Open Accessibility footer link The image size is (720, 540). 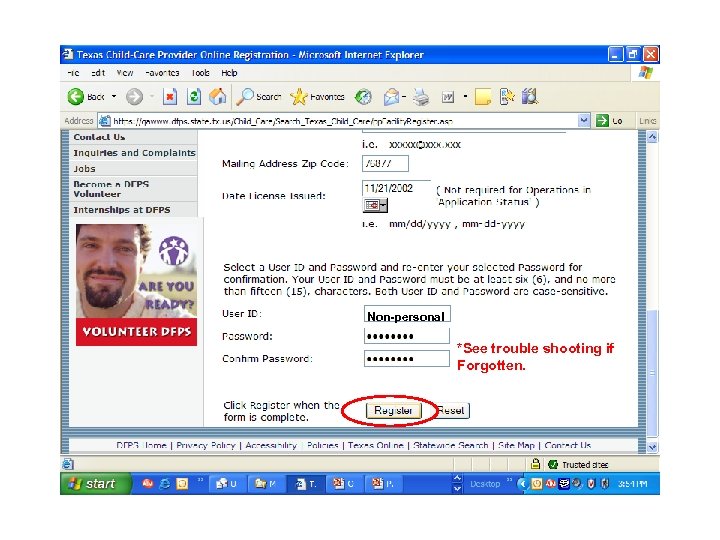(x=271, y=445)
